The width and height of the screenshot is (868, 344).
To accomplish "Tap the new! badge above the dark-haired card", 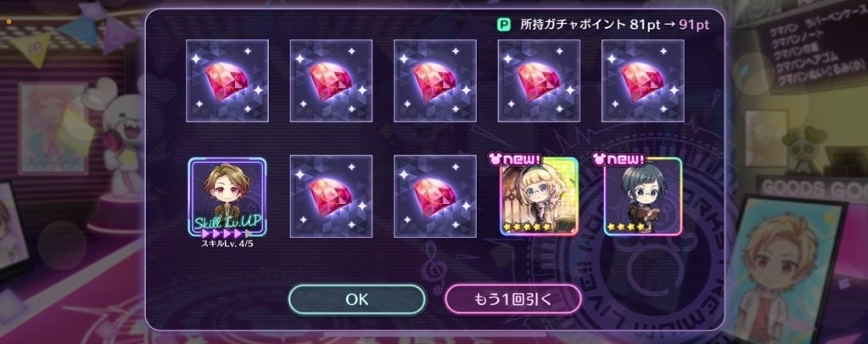I will [619, 160].
